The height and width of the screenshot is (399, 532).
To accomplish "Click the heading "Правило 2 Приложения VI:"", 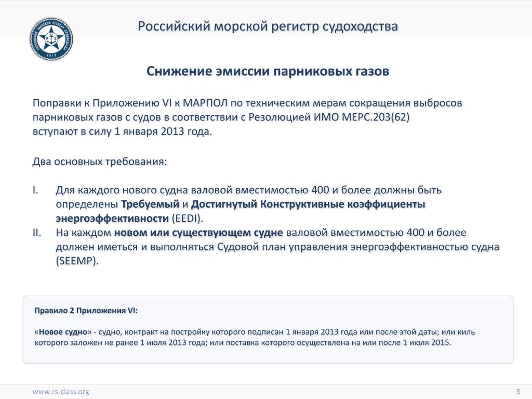I will pos(86,311).
